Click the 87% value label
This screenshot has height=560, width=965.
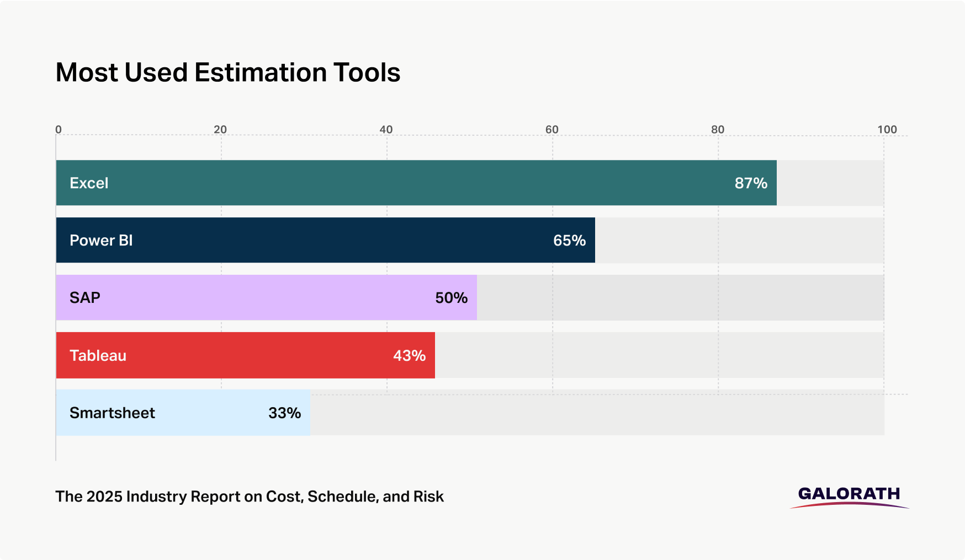[751, 183]
